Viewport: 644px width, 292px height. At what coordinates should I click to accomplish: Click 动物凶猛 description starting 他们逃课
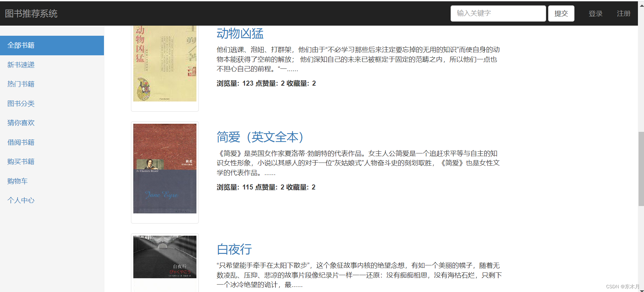point(358,59)
